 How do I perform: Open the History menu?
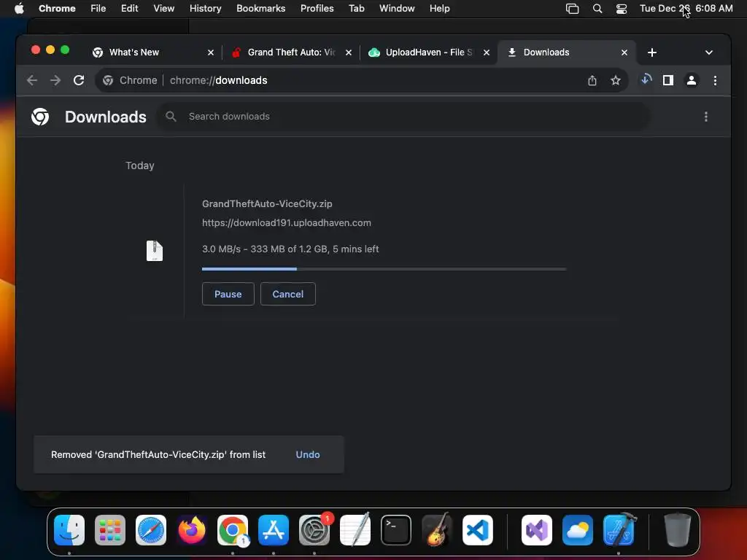205,9
